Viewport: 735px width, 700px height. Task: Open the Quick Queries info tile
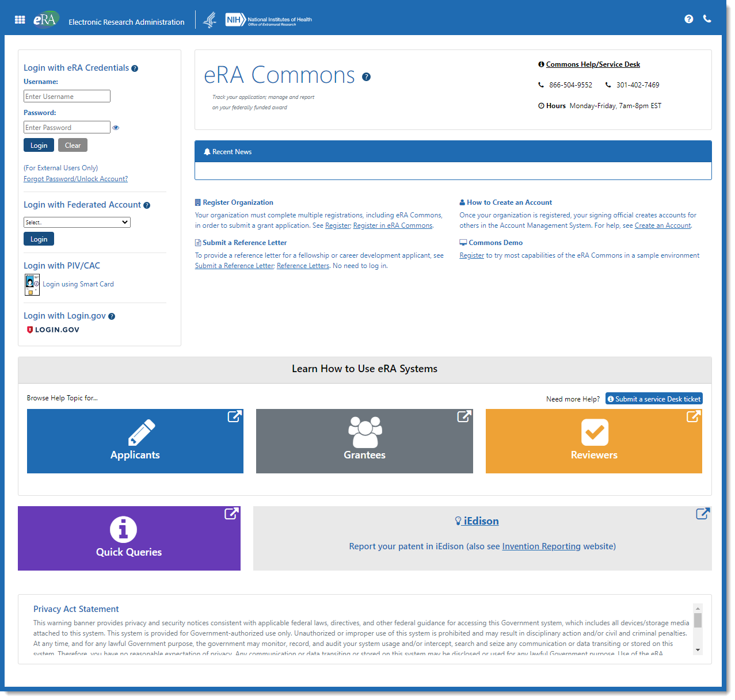click(x=129, y=538)
